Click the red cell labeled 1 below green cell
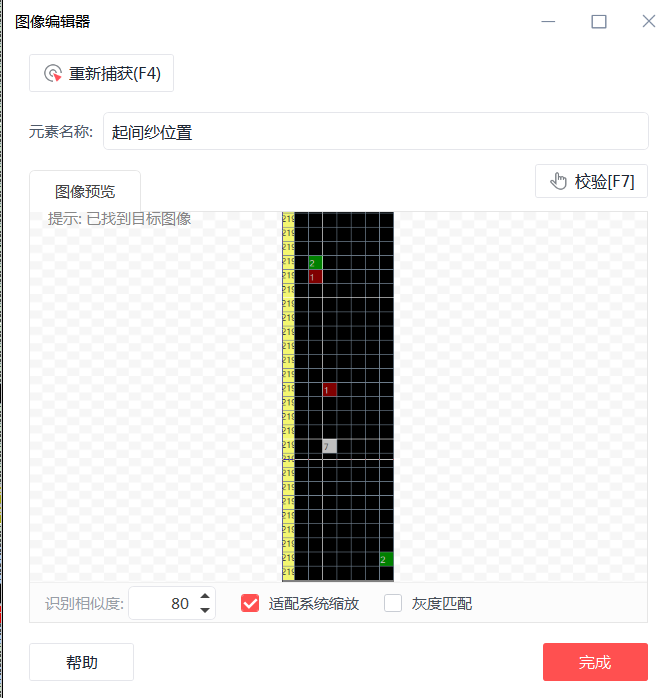The height and width of the screenshot is (698, 672). (x=316, y=277)
